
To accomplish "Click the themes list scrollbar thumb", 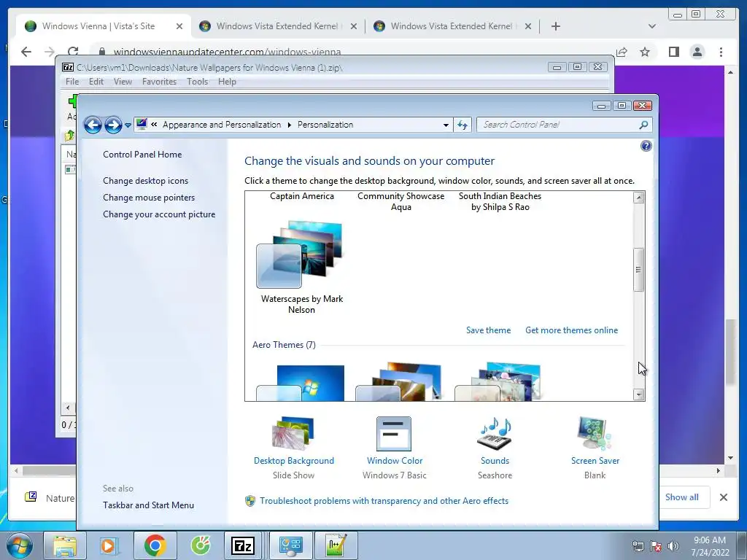I will 638,270.
